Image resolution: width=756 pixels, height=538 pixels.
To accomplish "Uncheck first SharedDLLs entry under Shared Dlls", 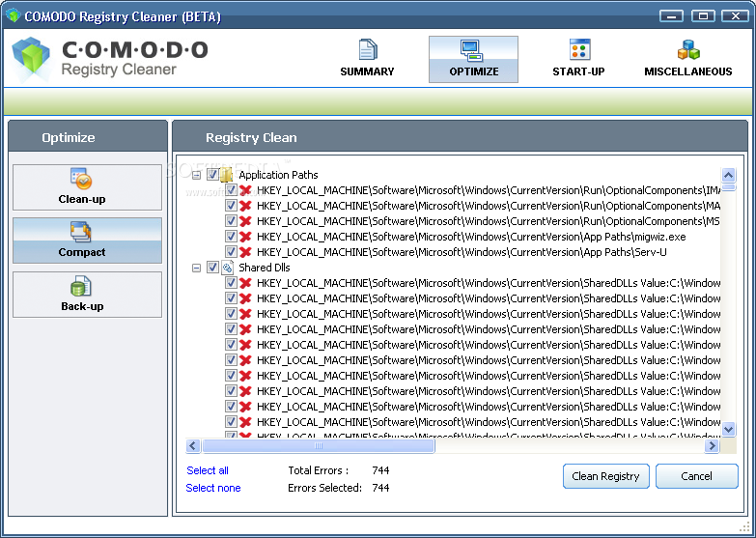I will [231, 283].
